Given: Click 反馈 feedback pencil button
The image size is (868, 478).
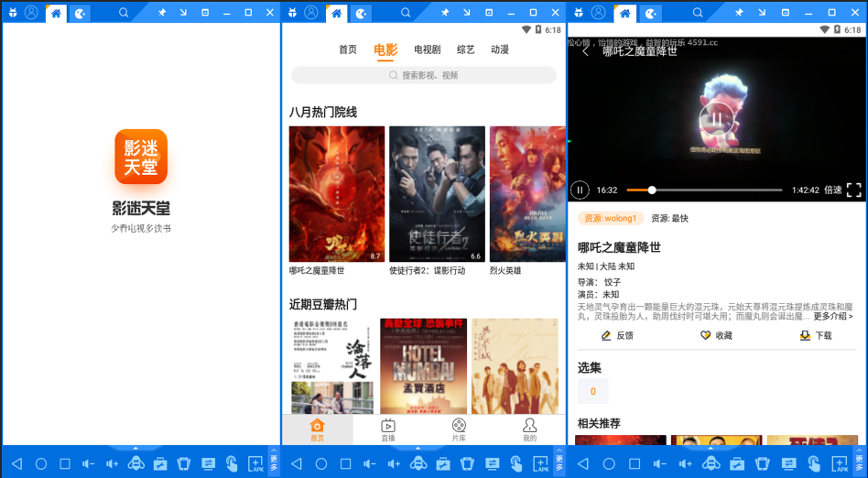Looking at the screenshot, I should pos(617,335).
